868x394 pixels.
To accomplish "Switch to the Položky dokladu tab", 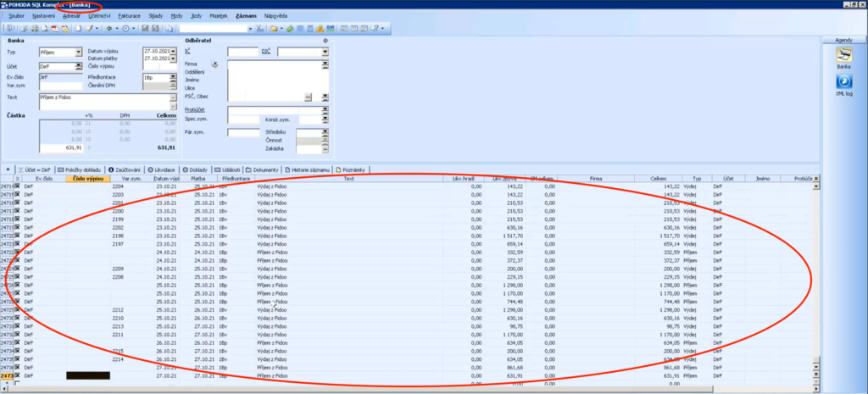I will pyautogui.click(x=79, y=169).
